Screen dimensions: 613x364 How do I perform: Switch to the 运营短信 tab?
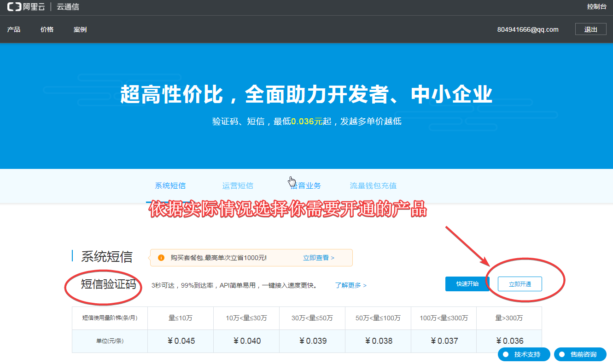238,186
